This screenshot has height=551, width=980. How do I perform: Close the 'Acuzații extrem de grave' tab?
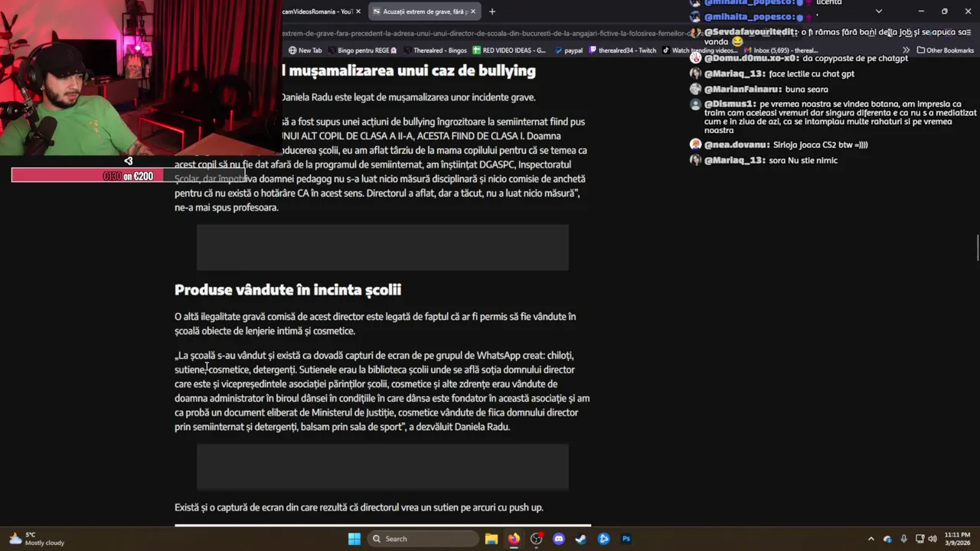(473, 11)
